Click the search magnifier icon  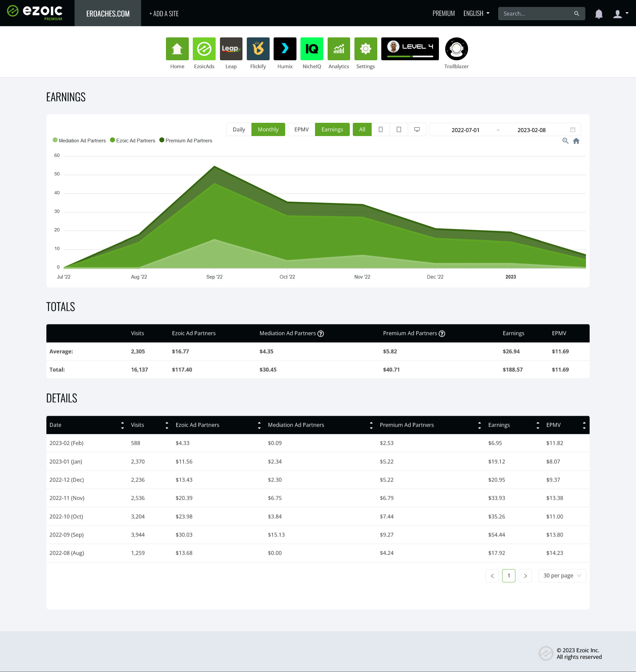[x=576, y=14]
